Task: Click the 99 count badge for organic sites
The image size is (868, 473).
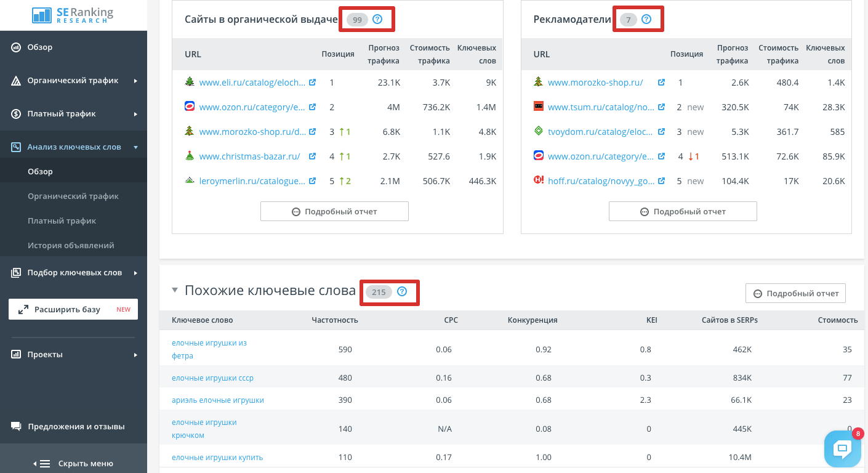Action: tap(357, 20)
